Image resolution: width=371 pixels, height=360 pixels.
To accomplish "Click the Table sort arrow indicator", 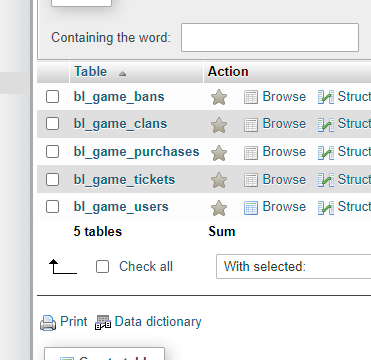I will pos(122,73).
